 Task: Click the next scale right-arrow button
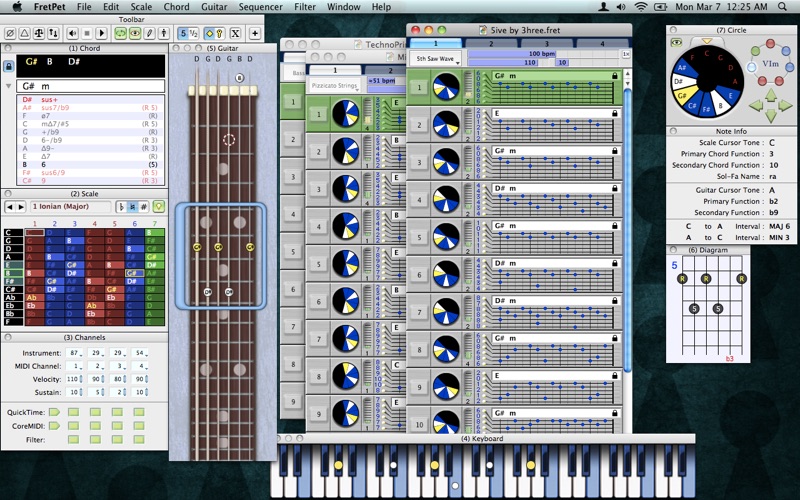21,207
